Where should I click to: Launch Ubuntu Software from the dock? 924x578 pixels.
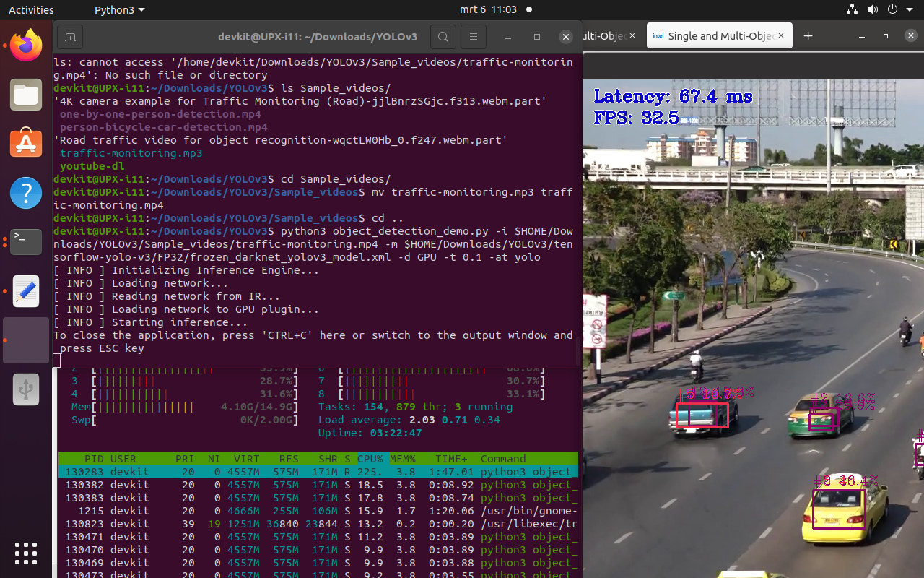point(26,144)
